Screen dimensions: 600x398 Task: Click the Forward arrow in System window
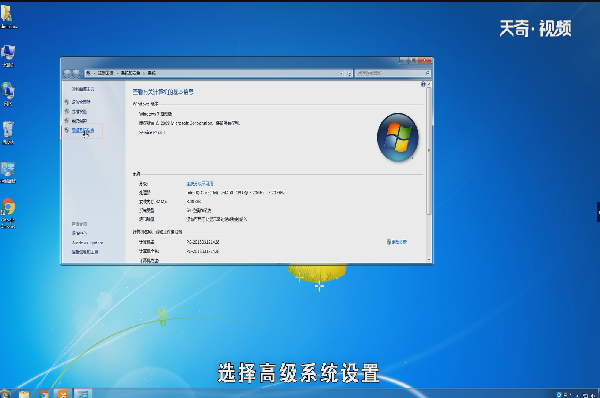76,73
